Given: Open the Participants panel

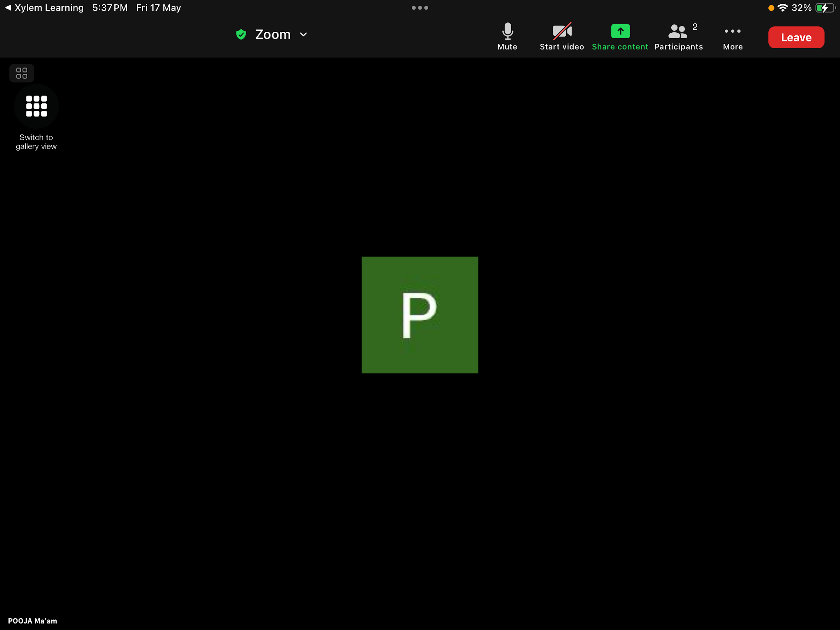Looking at the screenshot, I should tap(678, 37).
